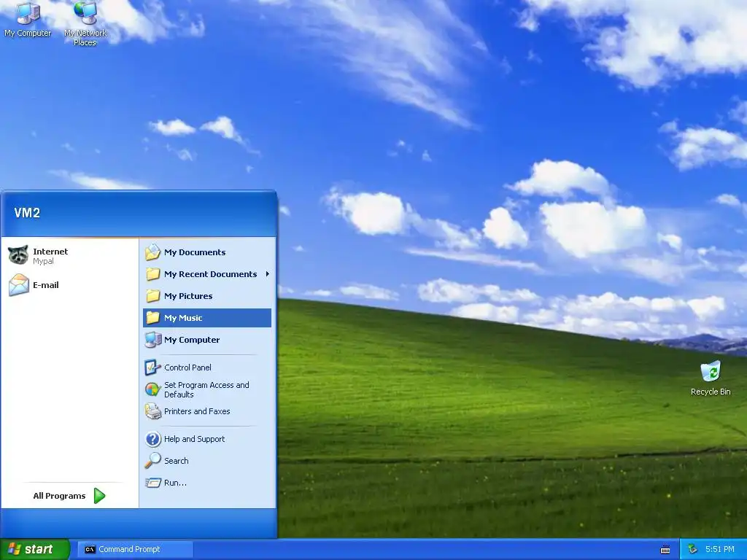Select the My Network Places desktop icon

pos(85,23)
